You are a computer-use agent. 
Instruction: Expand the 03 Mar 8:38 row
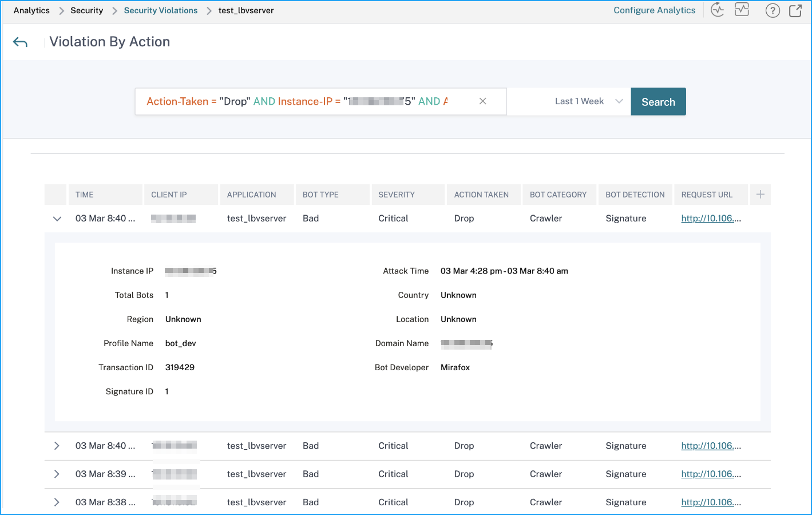point(57,502)
